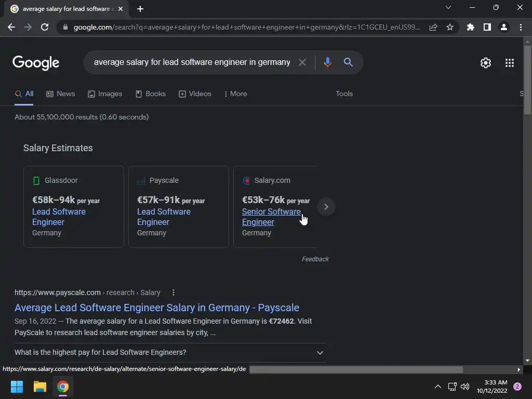Image resolution: width=532 pixels, height=399 pixels.
Task: Switch to the Videos tab
Action: (195, 94)
